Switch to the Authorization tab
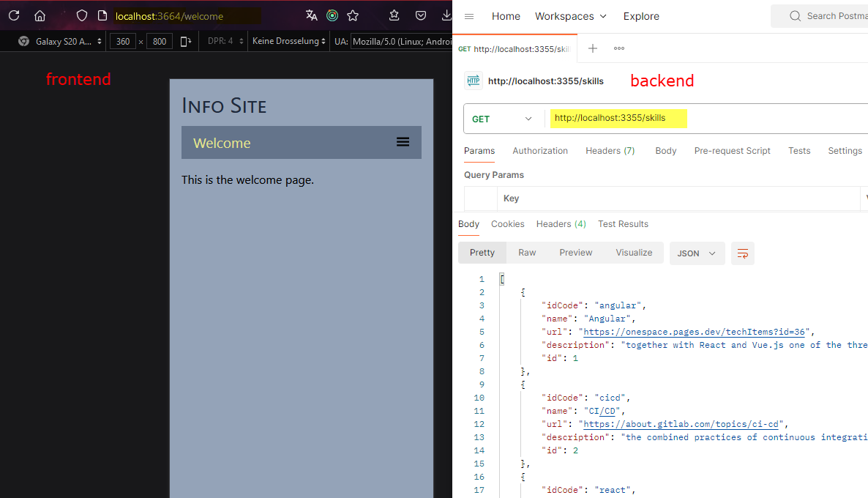Screen dimensions: 868x498 tap(539, 151)
